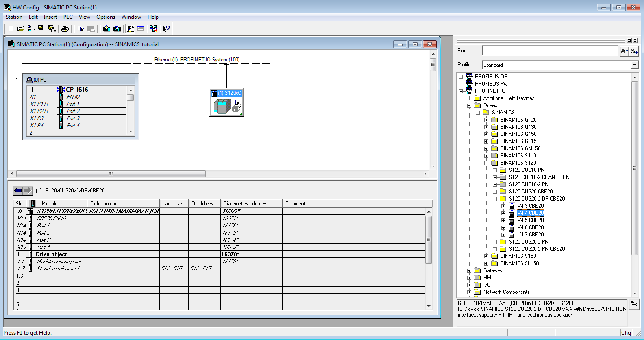Select Additional Field Devices folder
The height and width of the screenshot is (340, 644).
pos(509,98)
